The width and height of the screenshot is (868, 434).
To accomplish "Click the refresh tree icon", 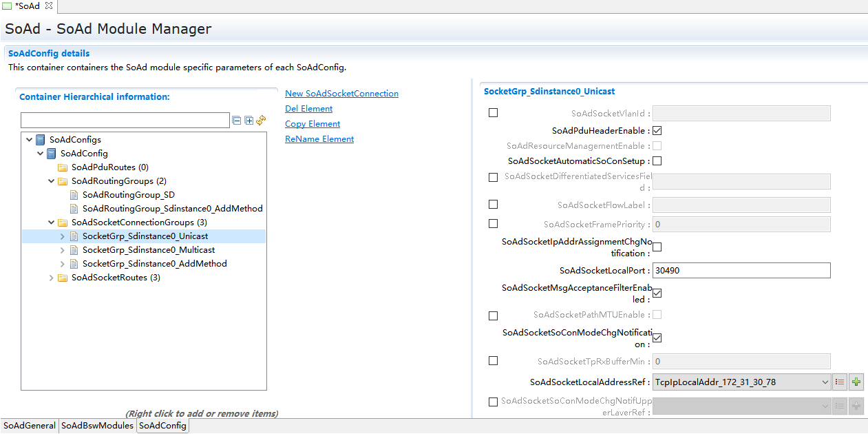I will click(x=261, y=121).
